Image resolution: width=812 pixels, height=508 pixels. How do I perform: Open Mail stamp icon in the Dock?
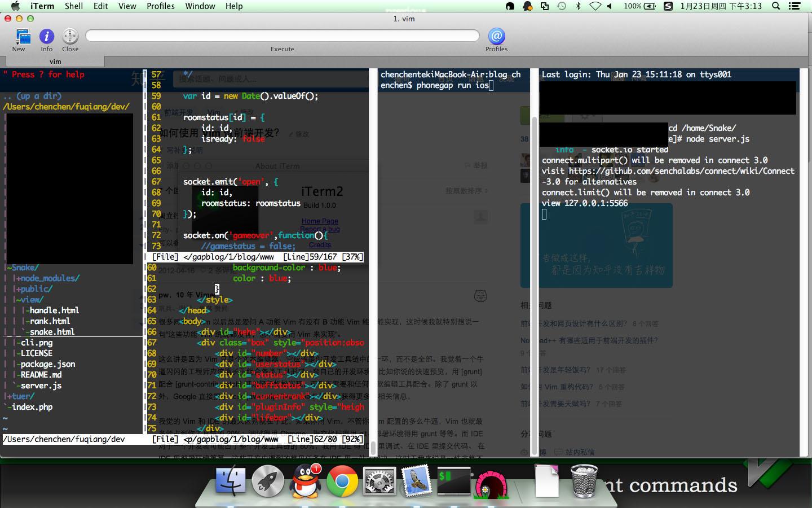(417, 481)
